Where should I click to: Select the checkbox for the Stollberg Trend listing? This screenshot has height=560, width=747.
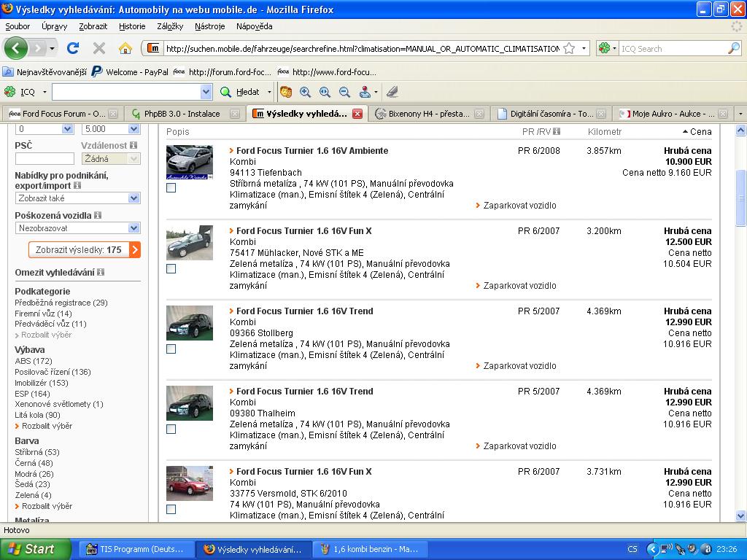coord(171,349)
